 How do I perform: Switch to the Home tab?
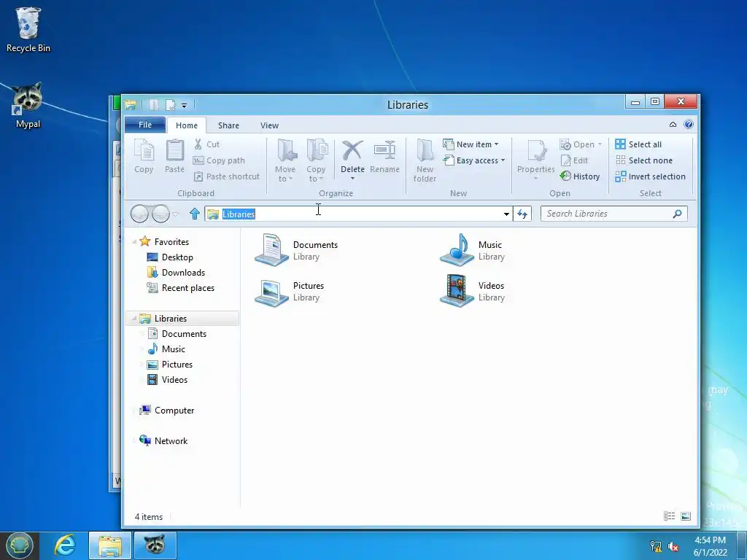tap(186, 125)
